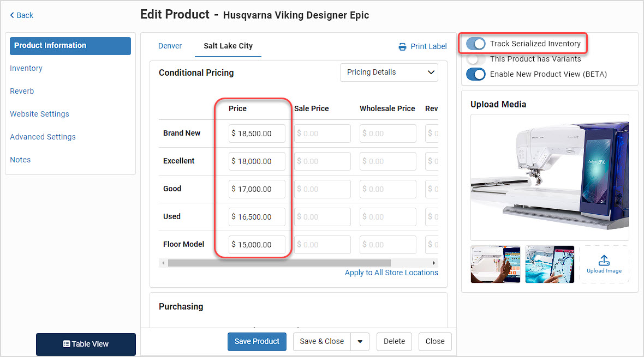Click the Brand New wholesale price field
Image resolution: width=644 pixels, height=357 pixels.
tap(387, 134)
